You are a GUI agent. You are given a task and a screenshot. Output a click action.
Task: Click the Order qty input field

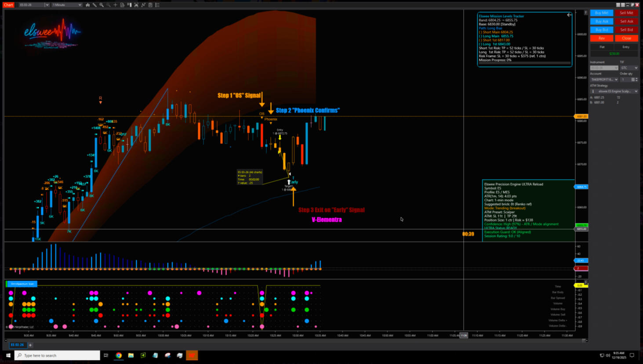click(625, 79)
